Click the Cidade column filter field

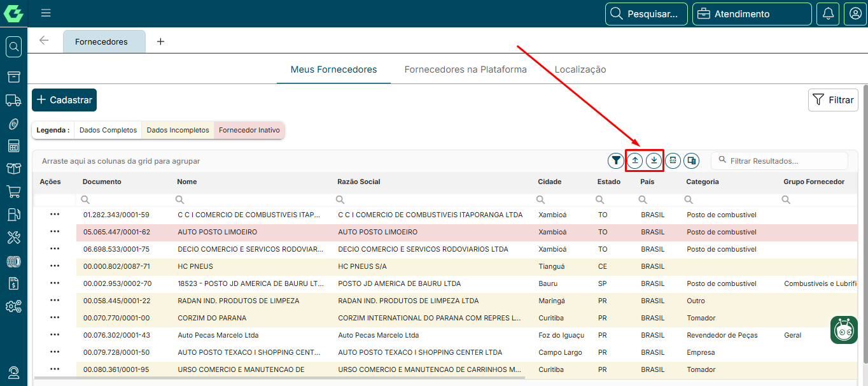pyautogui.click(x=562, y=199)
